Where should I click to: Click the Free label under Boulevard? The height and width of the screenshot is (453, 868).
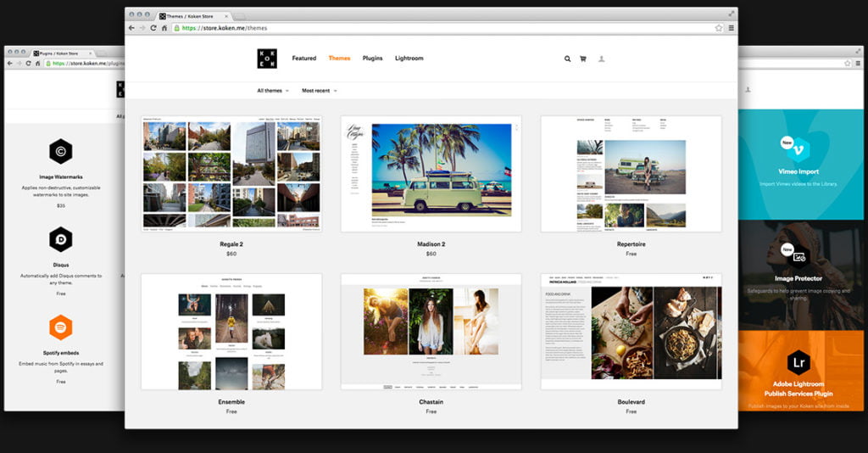pyautogui.click(x=631, y=412)
